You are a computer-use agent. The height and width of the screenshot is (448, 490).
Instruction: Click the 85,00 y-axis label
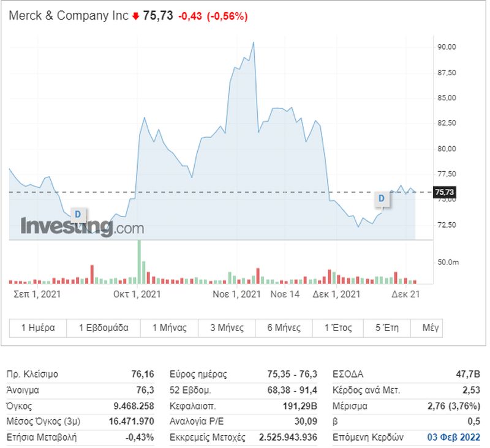[x=447, y=98]
